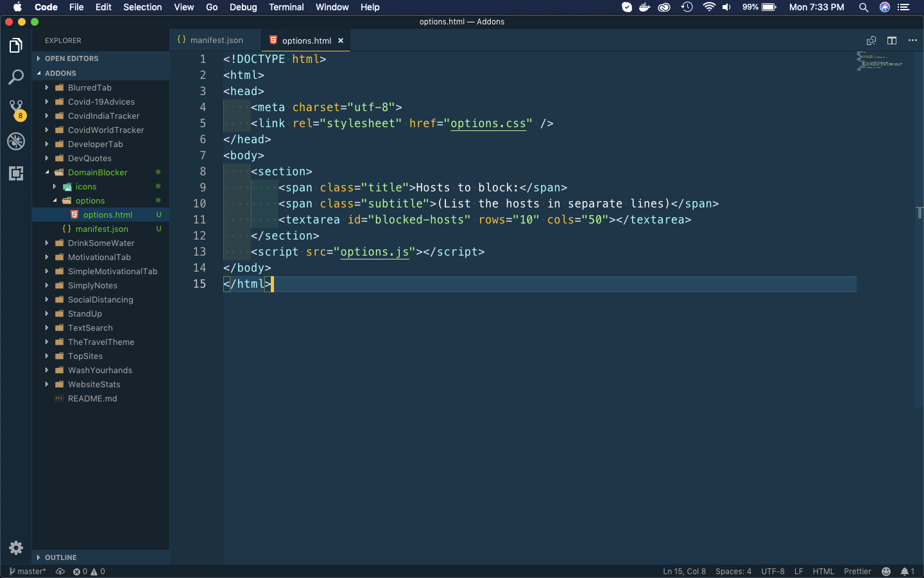Open README.md file
924x578 pixels.
[101, 399]
